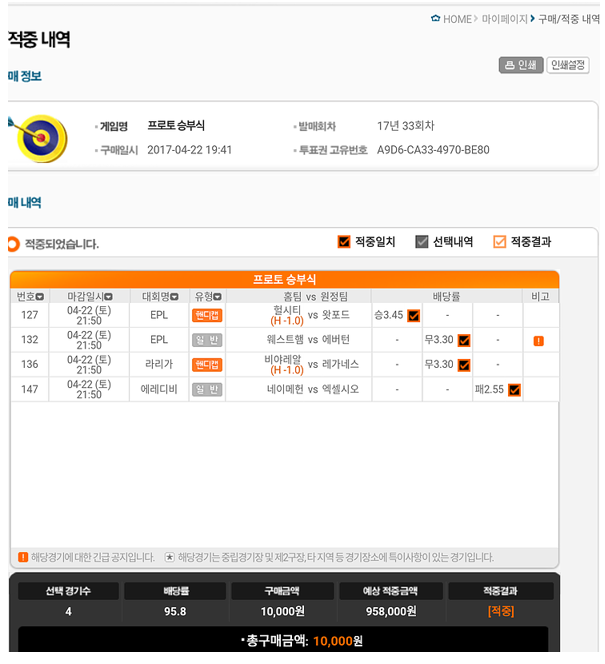Select 헐시티 vs 왓포드 match text
The height and width of the screenshot is (664, 605).
click(x=310, y=315)
